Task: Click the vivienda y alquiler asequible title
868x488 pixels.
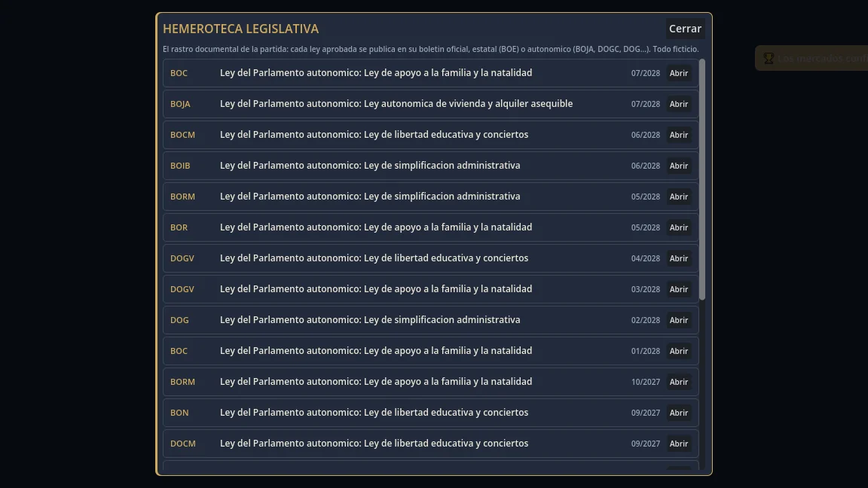Action: pos(396,103)
